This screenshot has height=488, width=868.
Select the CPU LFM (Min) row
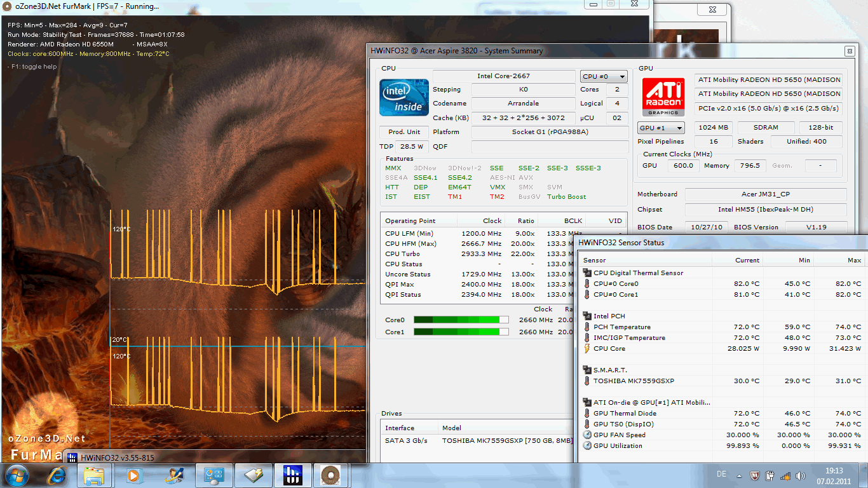click(x=504, y=233)
